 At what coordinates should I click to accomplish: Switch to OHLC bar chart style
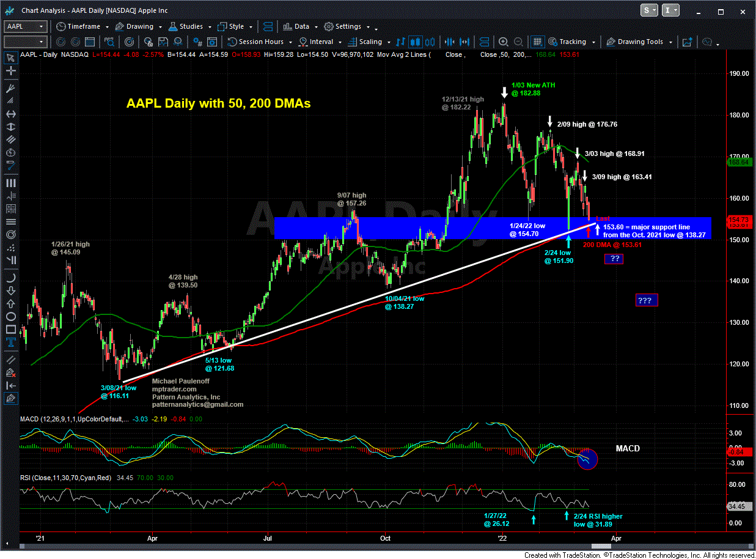(401, 42)
